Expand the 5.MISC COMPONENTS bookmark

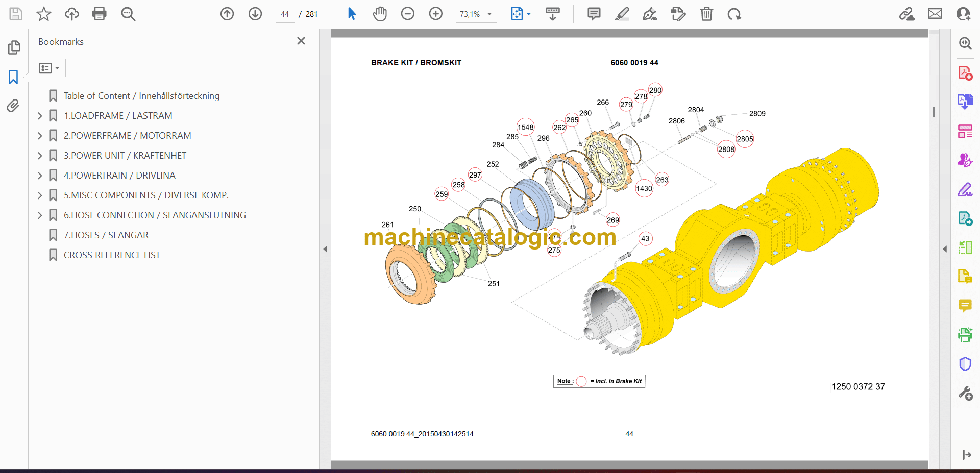40,195
